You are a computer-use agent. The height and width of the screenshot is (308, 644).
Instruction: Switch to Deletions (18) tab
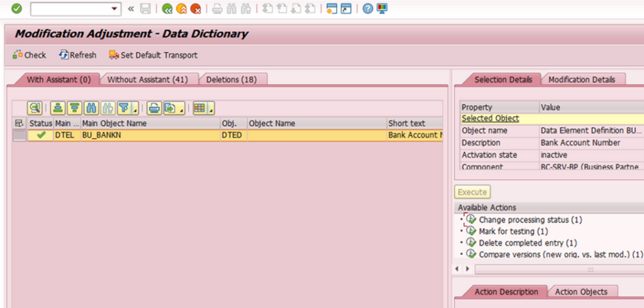[x=231, y=80]
